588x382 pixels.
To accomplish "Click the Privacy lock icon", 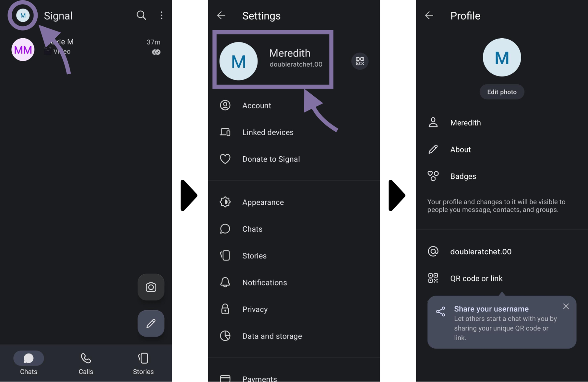I will pos(225,309).
